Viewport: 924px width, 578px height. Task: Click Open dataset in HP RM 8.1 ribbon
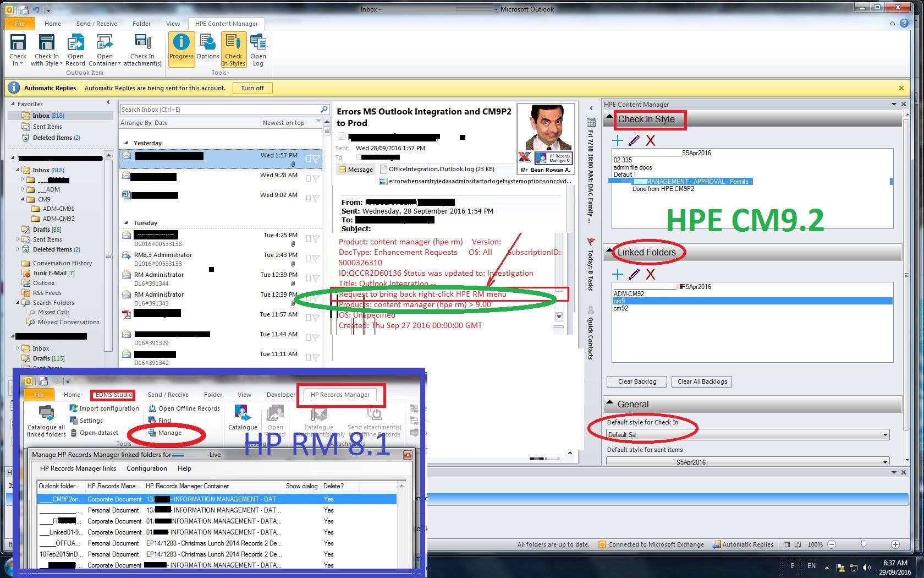pyautogui.click(x=94, y=433)
